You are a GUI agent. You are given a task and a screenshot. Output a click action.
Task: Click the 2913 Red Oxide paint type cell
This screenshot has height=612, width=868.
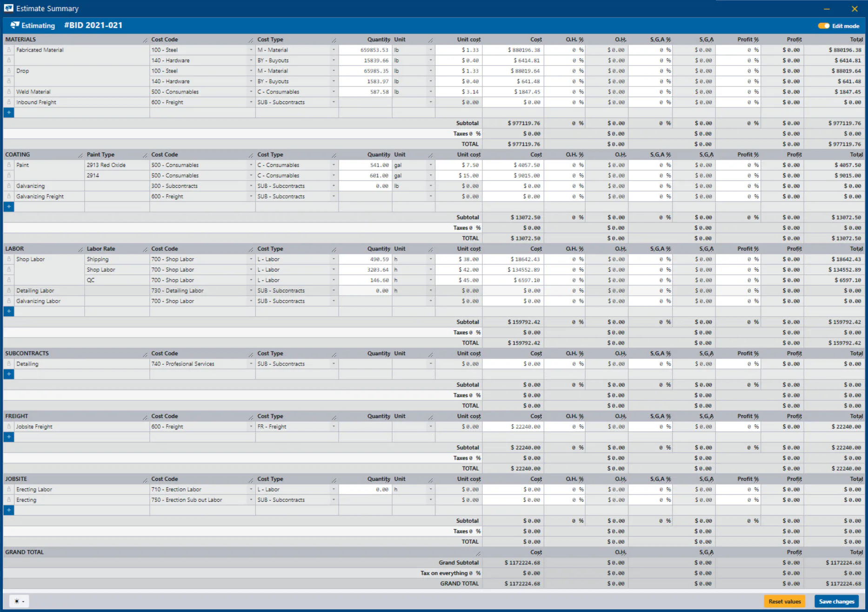(117, 165)
